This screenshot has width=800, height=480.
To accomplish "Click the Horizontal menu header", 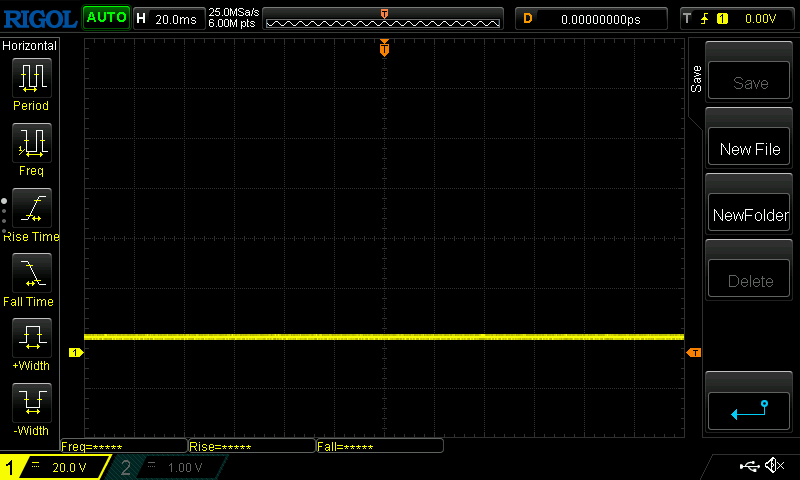I will click(x=29, y=46).
